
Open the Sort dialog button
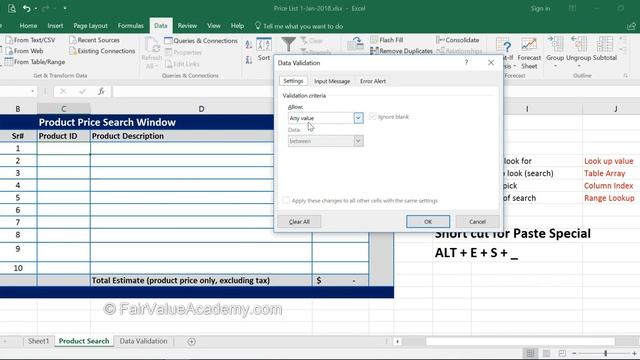[x=264, y=50]
